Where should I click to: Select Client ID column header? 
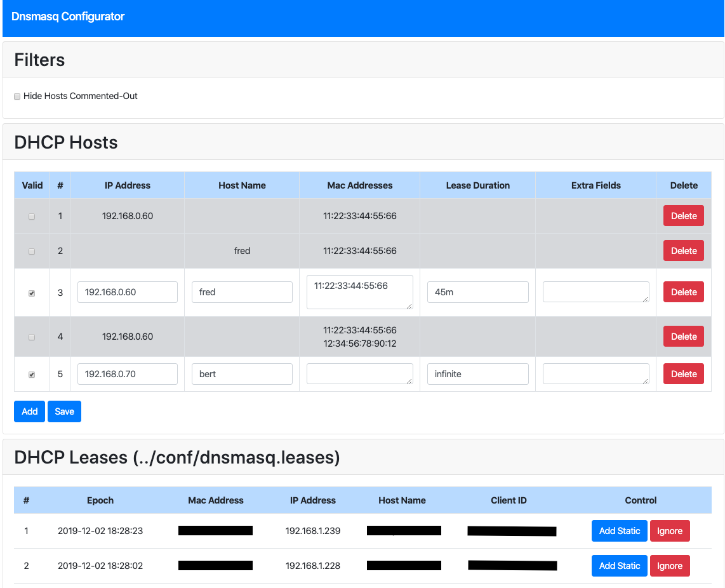point(509,500)
